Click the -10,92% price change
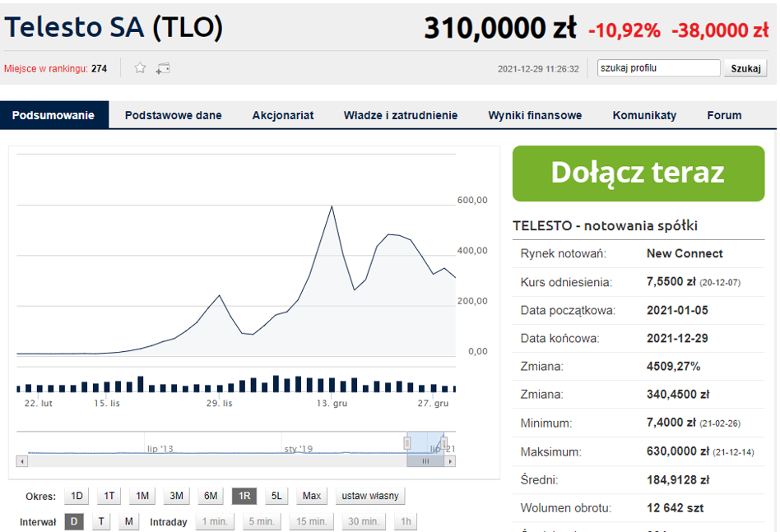The height and width of the screenshot is (532, 780). (x=624, y=30)
